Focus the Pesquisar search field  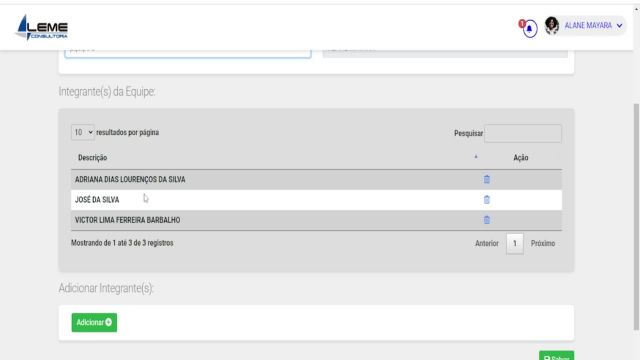[x=523, y=133]
